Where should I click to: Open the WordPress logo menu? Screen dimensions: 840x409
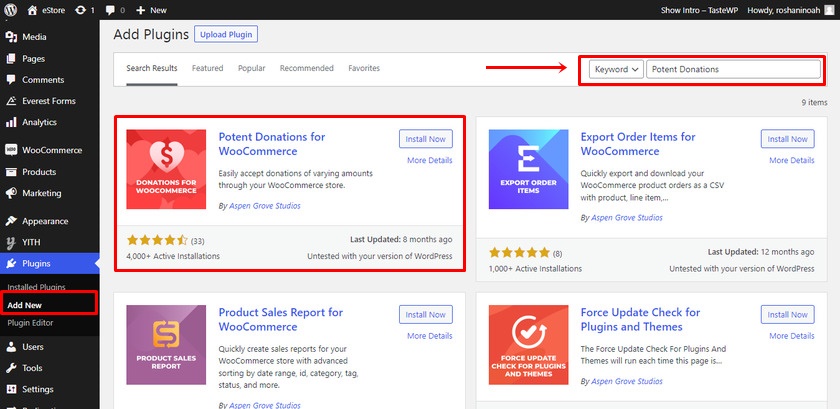point(11,10)
